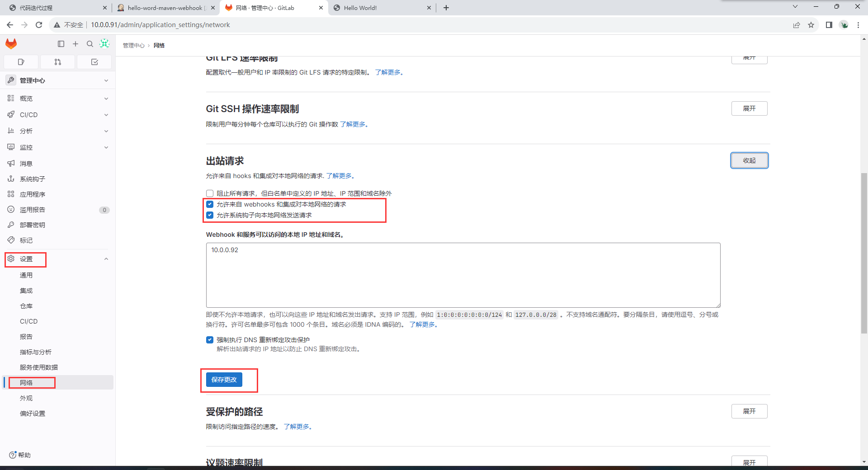
Task: Open the user avatar menu
Action: tap(104, 43)
